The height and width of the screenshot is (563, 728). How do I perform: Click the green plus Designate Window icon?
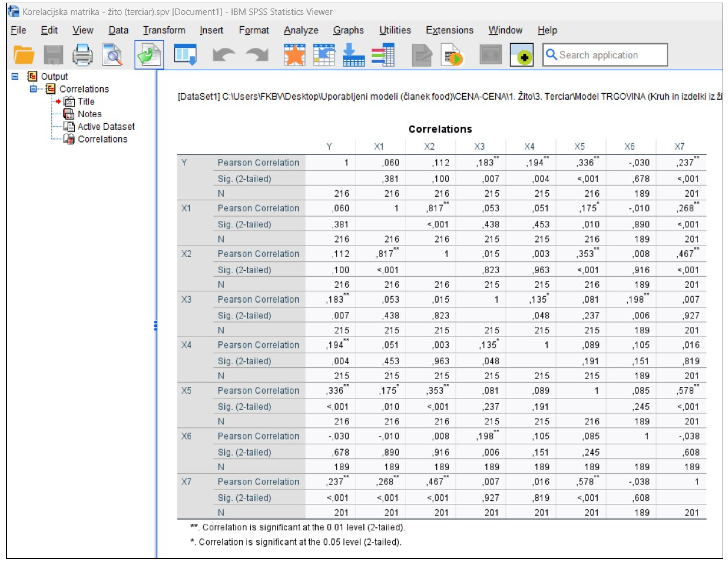[x=522, y=55]
